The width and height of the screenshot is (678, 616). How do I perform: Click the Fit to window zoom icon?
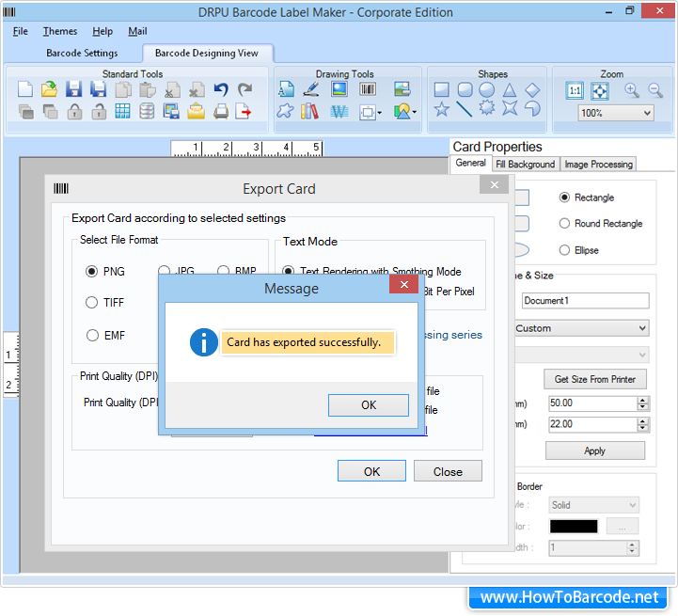click(x=600, y=91)
